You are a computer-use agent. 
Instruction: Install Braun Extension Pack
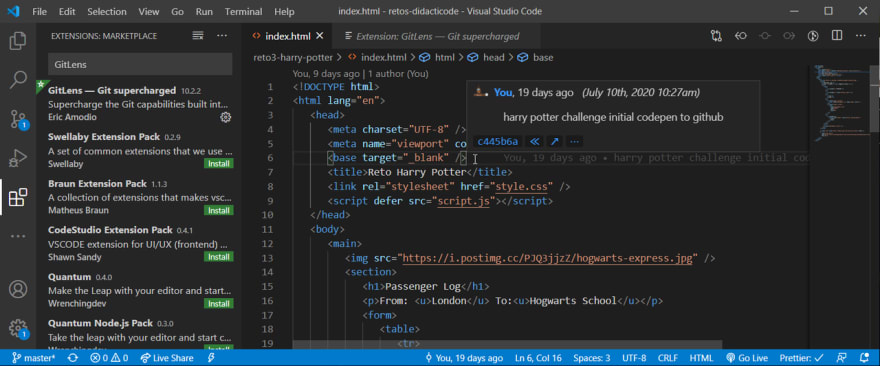[x=218, y=211]
